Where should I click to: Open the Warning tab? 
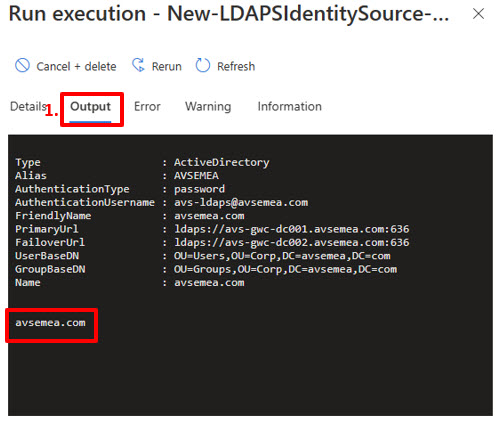tap(208, 106)
